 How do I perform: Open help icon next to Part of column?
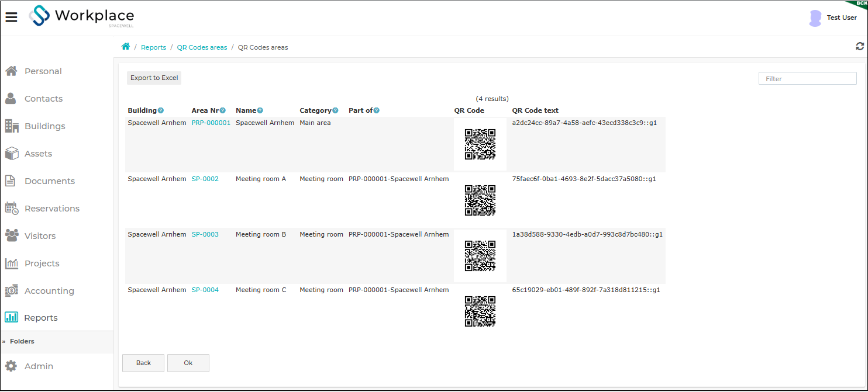tap(377, 110)
